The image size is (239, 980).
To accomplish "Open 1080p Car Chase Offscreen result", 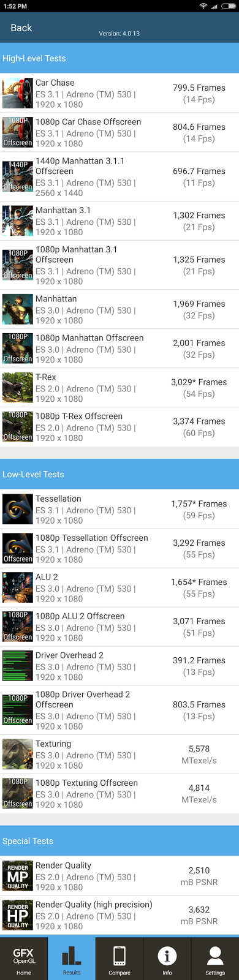I will click(120, 132).
